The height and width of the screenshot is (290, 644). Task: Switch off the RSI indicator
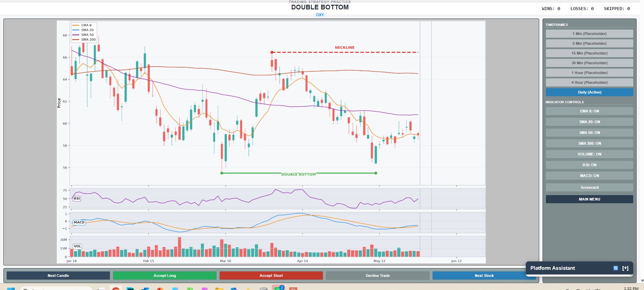point(589,165)
